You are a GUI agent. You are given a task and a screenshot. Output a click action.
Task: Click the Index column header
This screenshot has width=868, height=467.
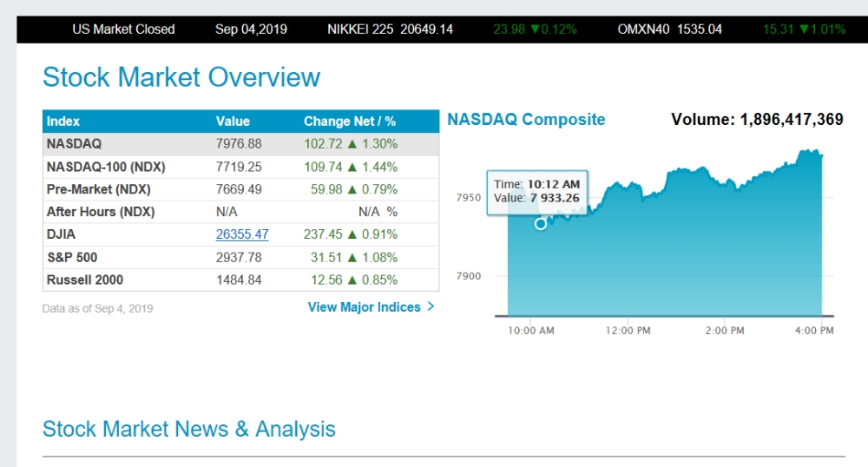click(63, 122)
